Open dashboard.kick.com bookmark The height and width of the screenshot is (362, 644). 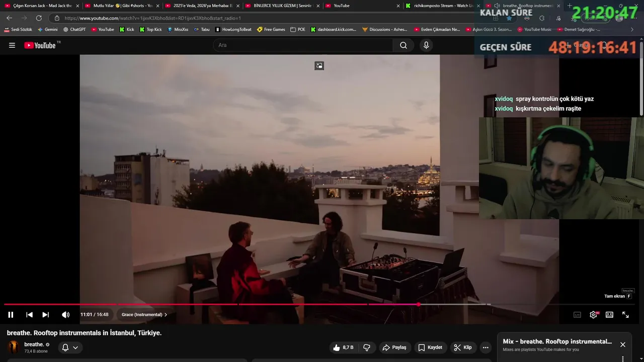(334, 30)
